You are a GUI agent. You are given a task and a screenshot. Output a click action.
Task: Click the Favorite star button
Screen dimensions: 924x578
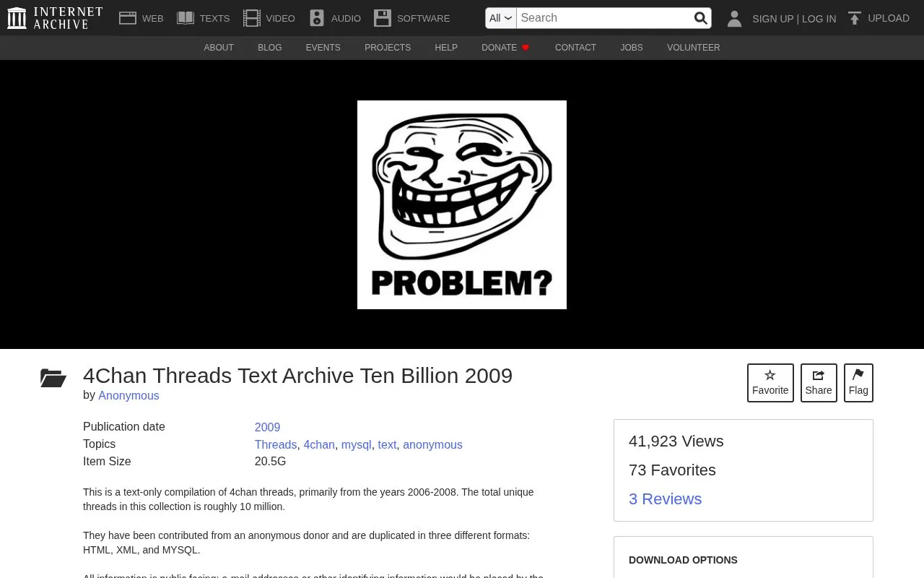tap(770, 383)
